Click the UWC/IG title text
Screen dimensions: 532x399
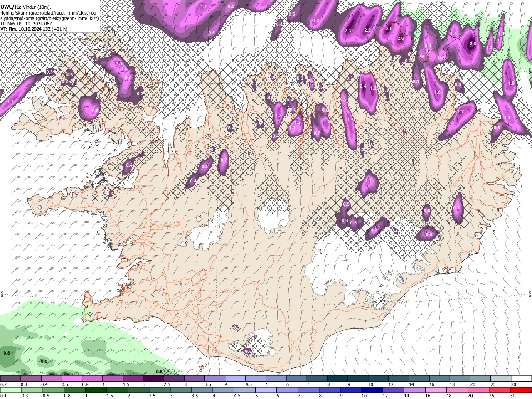(x=10, y=7)
